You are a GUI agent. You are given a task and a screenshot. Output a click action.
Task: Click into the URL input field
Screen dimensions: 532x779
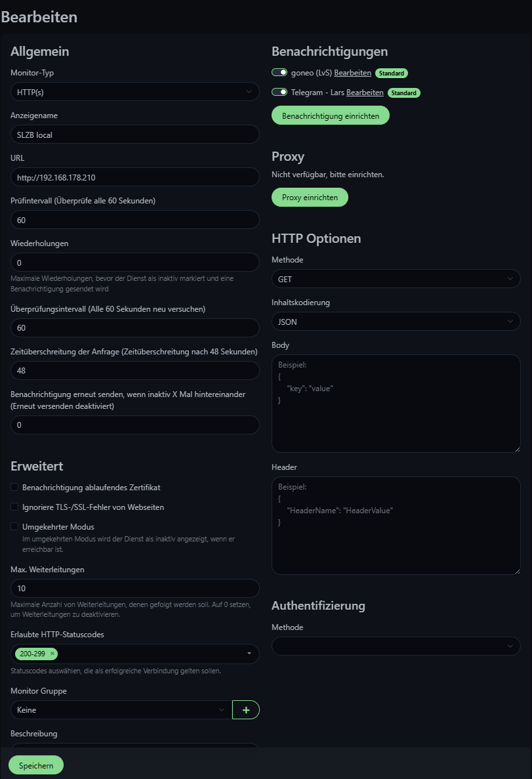point(134,177)
